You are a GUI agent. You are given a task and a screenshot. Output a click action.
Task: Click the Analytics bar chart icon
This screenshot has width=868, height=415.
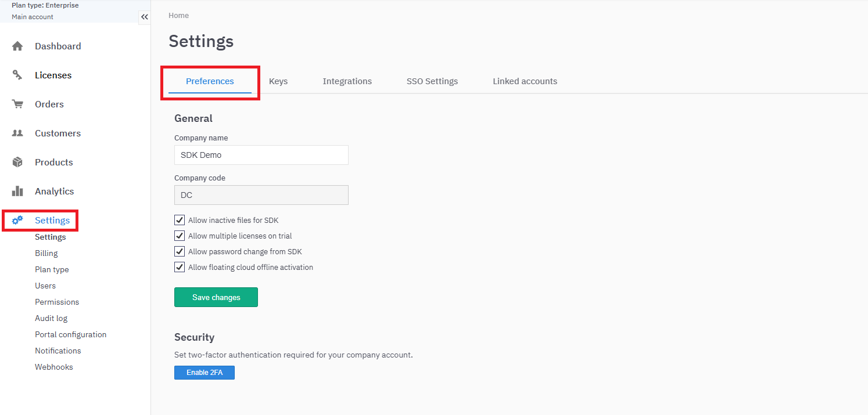tap(17, 191)
